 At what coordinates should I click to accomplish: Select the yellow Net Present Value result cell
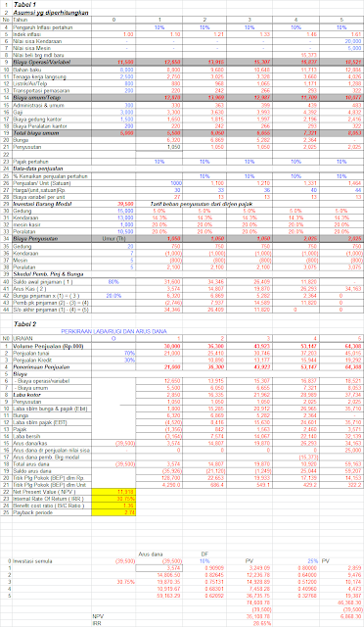click(x=114, y=492)
